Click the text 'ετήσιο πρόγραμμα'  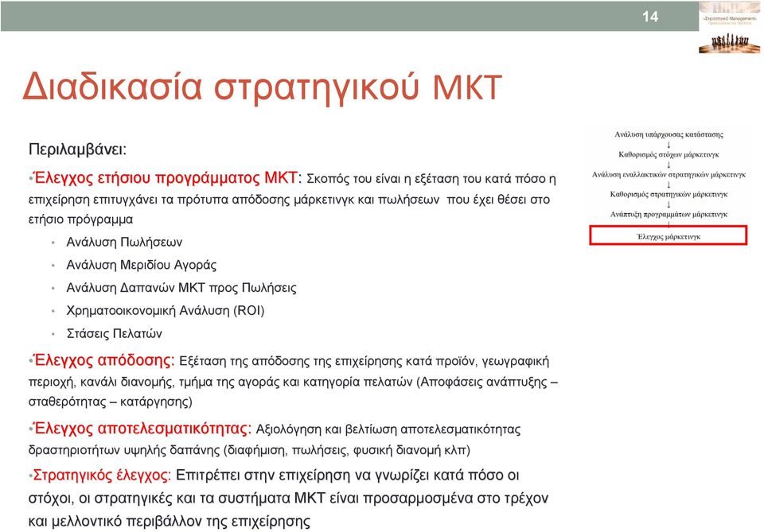80,219
